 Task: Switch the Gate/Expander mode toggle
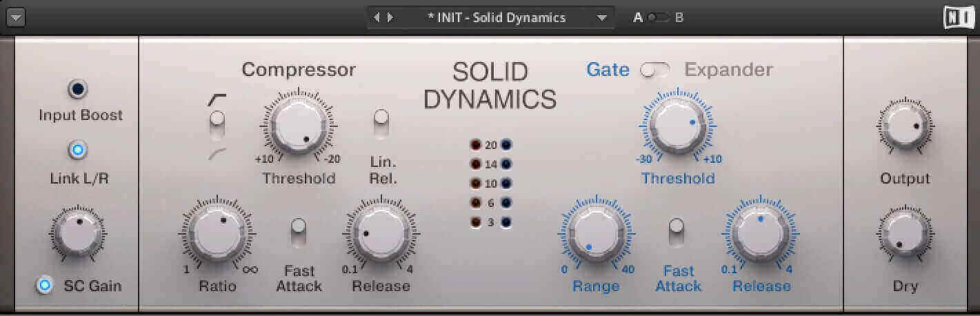pos(656,70)
